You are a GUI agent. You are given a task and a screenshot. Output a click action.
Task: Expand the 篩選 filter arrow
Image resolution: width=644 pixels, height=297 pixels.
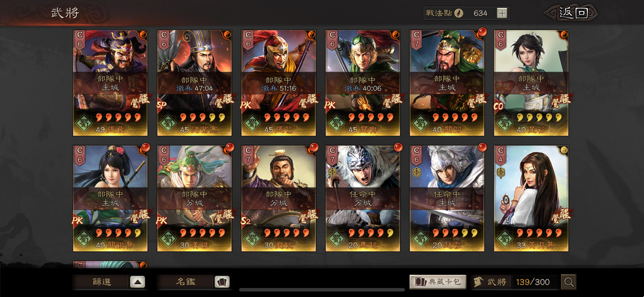[x=137, y=282]
